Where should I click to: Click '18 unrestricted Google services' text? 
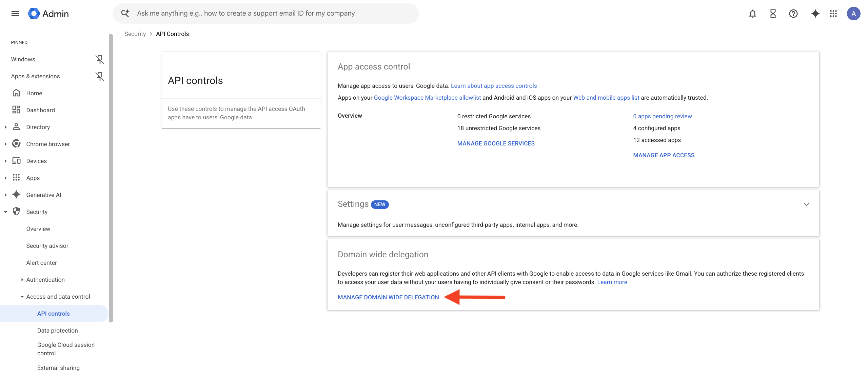click(x=499, y=128)
